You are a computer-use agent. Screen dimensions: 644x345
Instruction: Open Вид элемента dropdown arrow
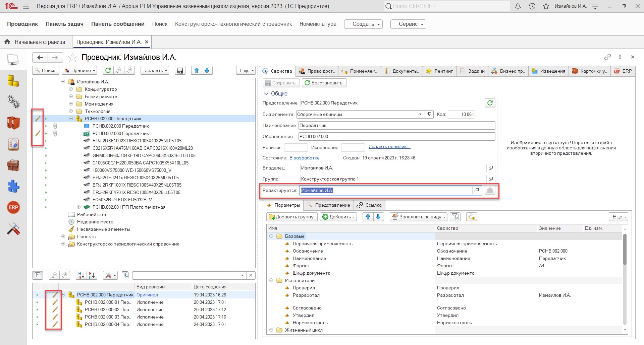click(420, 114)
